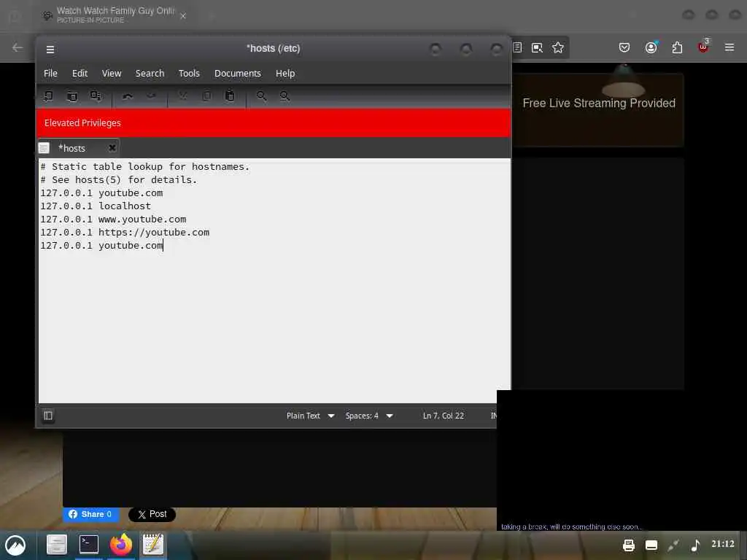Open the Search menu
This screenshot has width=747, height=560.
tap(150, 74)
